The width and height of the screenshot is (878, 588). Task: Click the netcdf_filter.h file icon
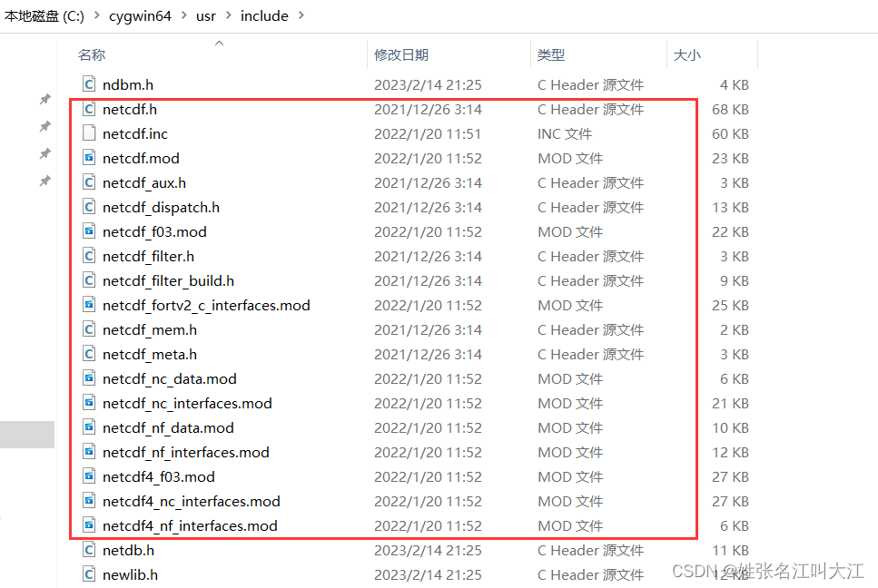88,256
